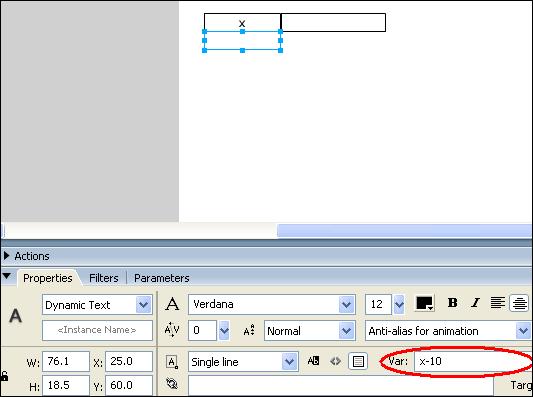Click the font size field showing 12
The width and height of the screenshot is (533, 397).
pos(378,304)
